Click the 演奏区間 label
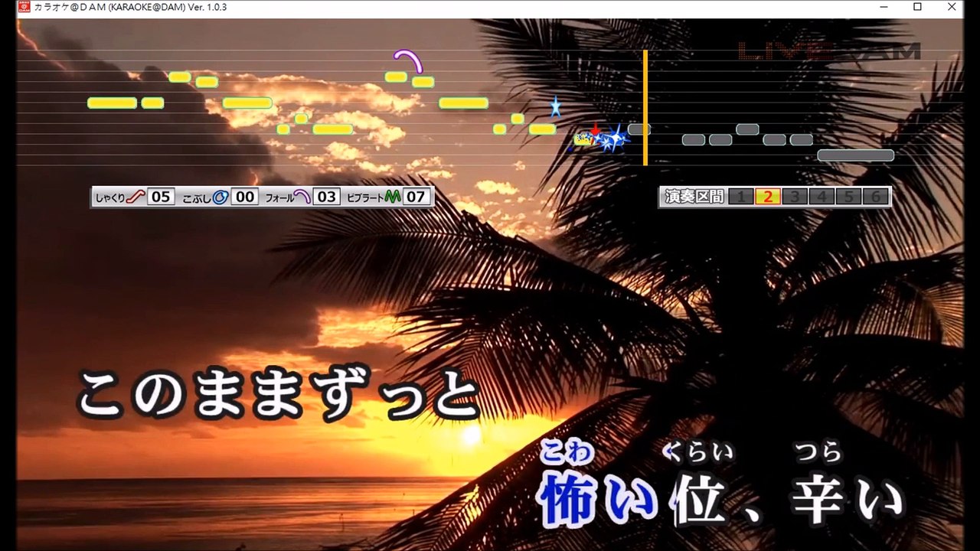The width and height of the screenshot is (980, 551). (x=694, y=197)
